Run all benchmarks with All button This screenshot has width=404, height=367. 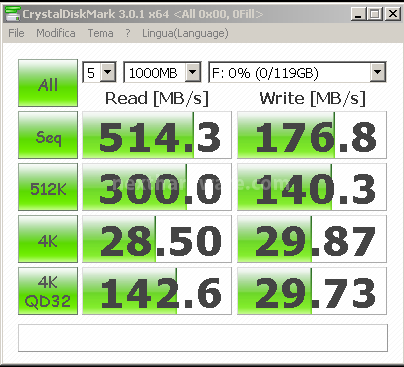48,83
